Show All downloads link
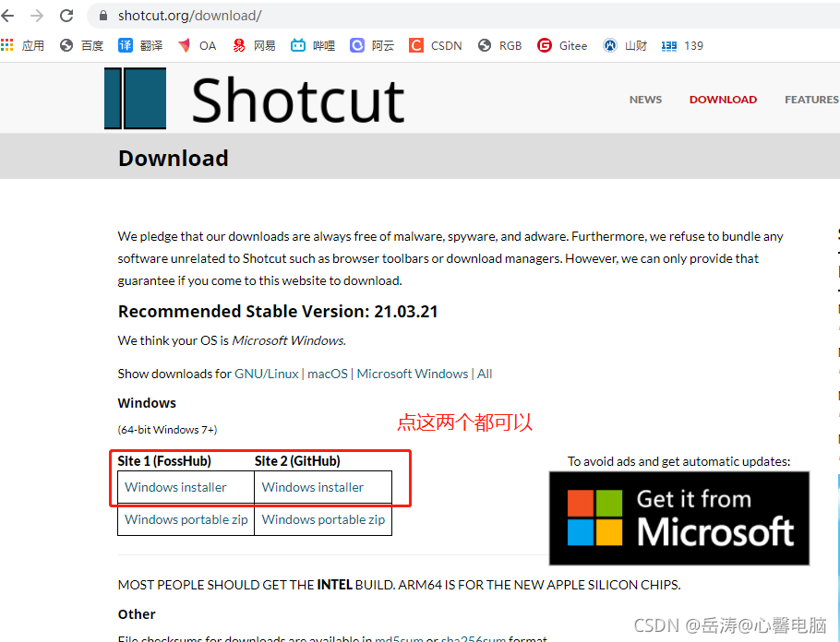 (485, 374)
